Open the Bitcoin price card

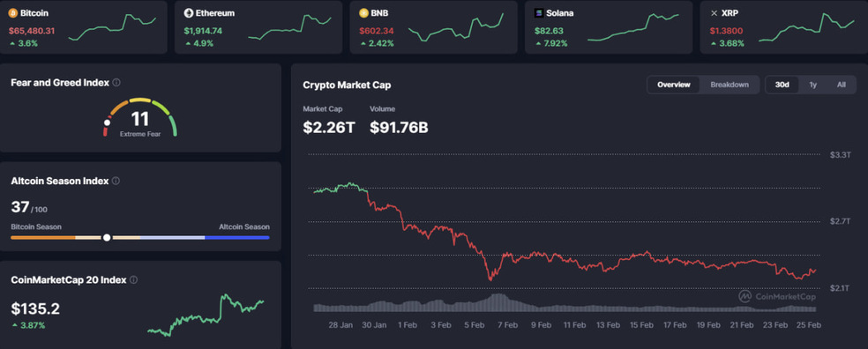point(84,27)
